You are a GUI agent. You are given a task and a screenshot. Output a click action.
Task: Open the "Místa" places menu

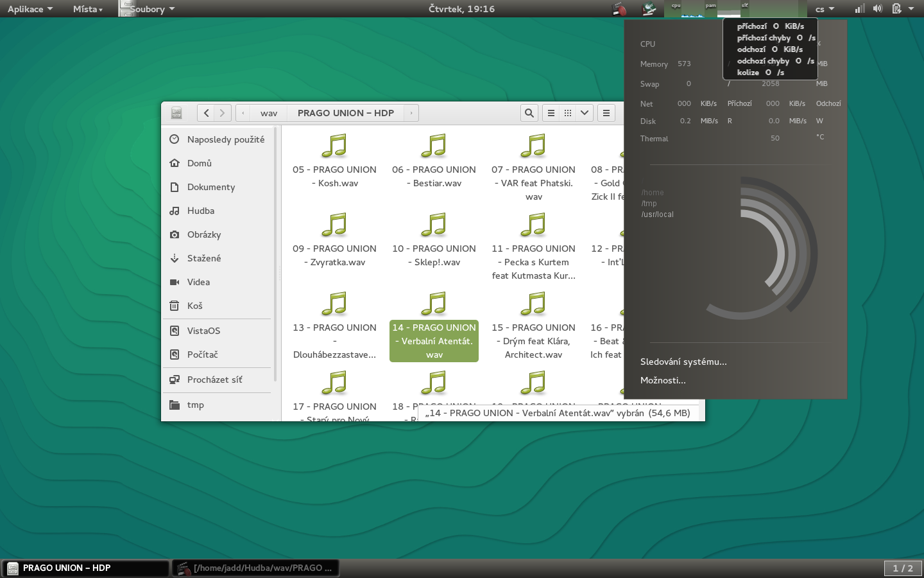(x=88, y=9)
